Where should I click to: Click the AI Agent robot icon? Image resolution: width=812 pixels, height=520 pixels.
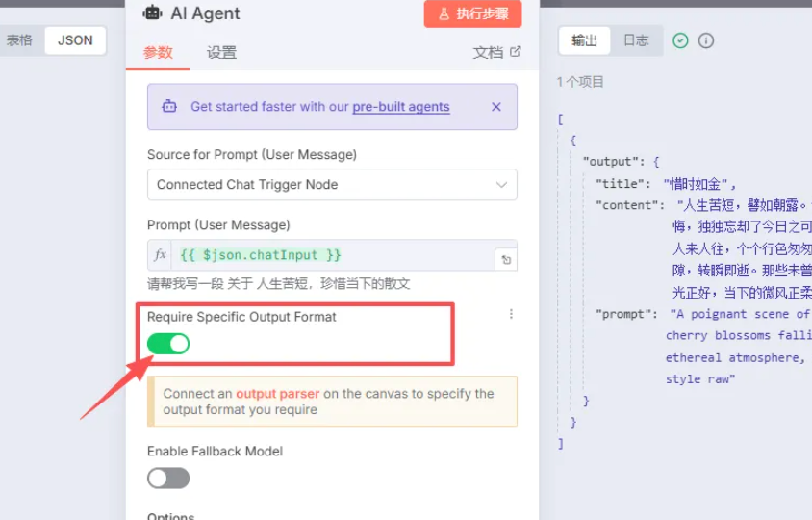[x=152, y=13]
